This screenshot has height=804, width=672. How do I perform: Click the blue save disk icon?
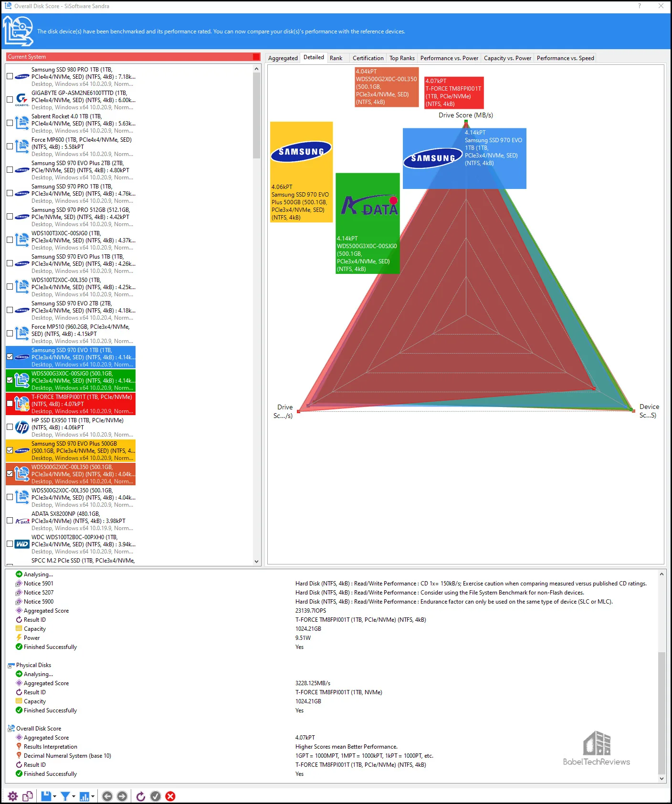46,796
